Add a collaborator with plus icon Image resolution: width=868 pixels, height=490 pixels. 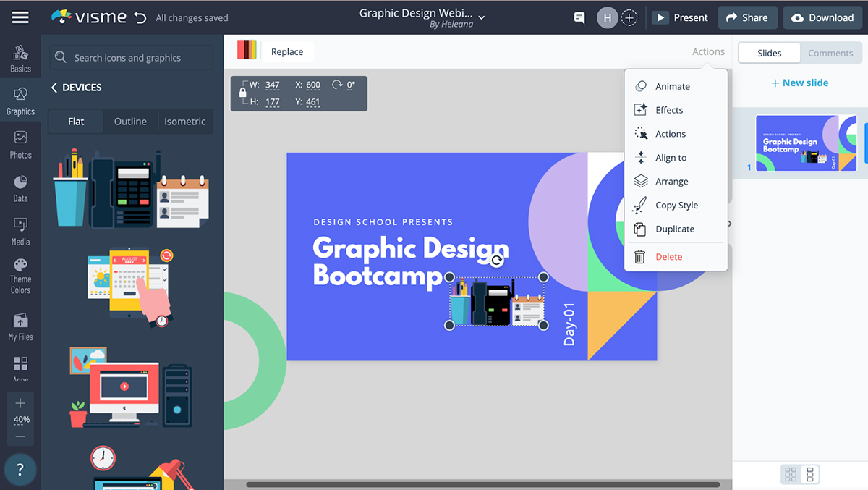point(629,17)
